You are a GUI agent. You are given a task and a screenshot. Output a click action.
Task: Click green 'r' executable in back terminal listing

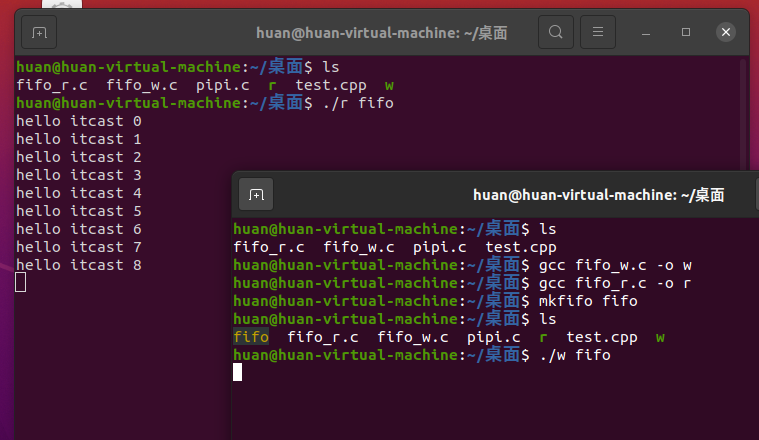273,86
